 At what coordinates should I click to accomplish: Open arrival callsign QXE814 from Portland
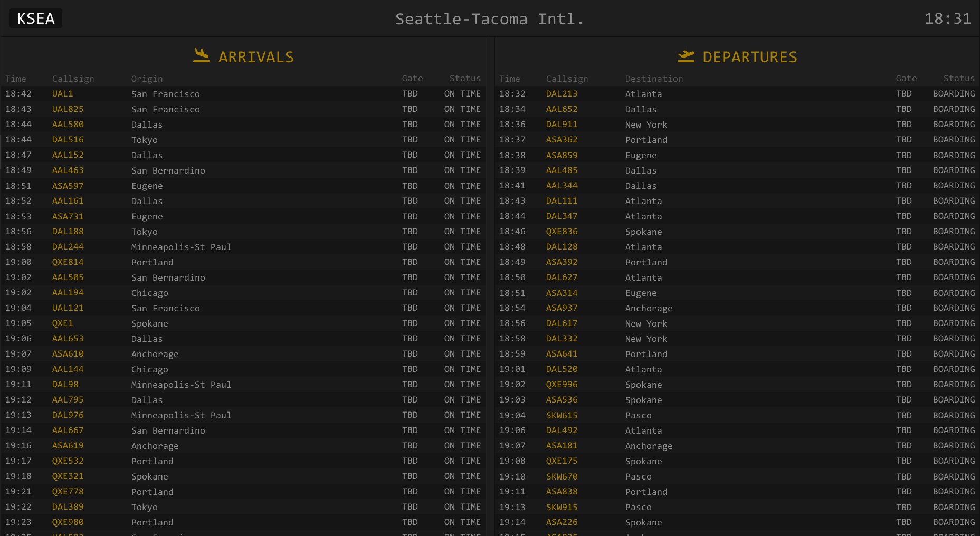pyautogui.click(x=68, y=262)
